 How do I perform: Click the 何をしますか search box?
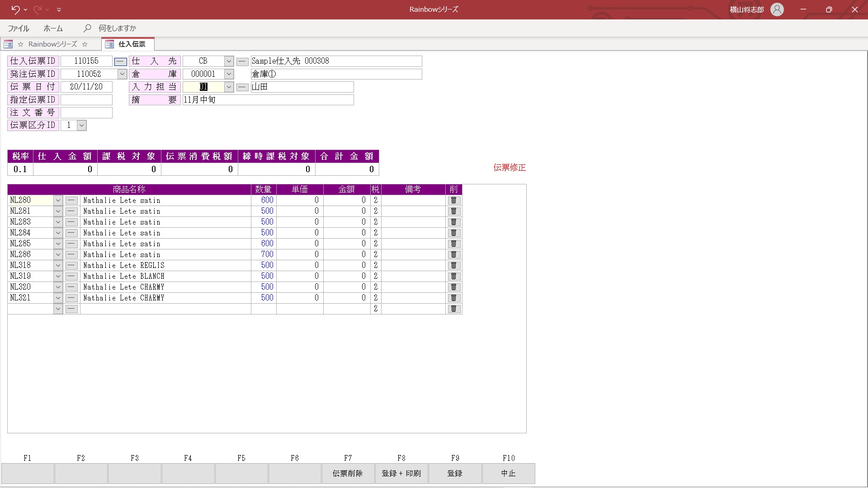[117, 28]
